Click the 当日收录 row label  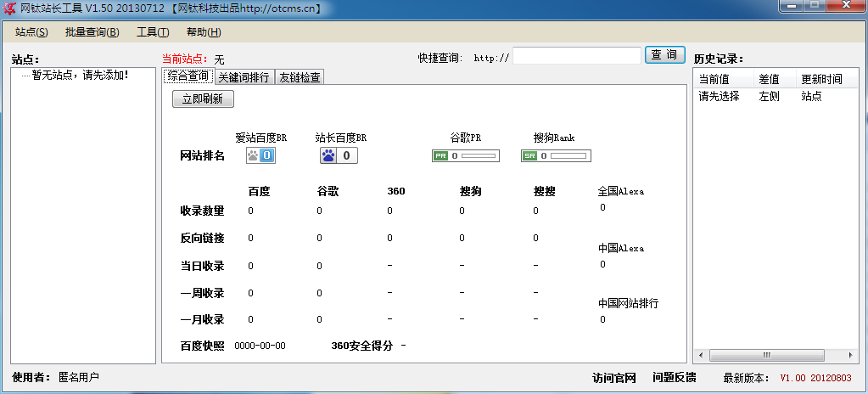pos(202,266)
